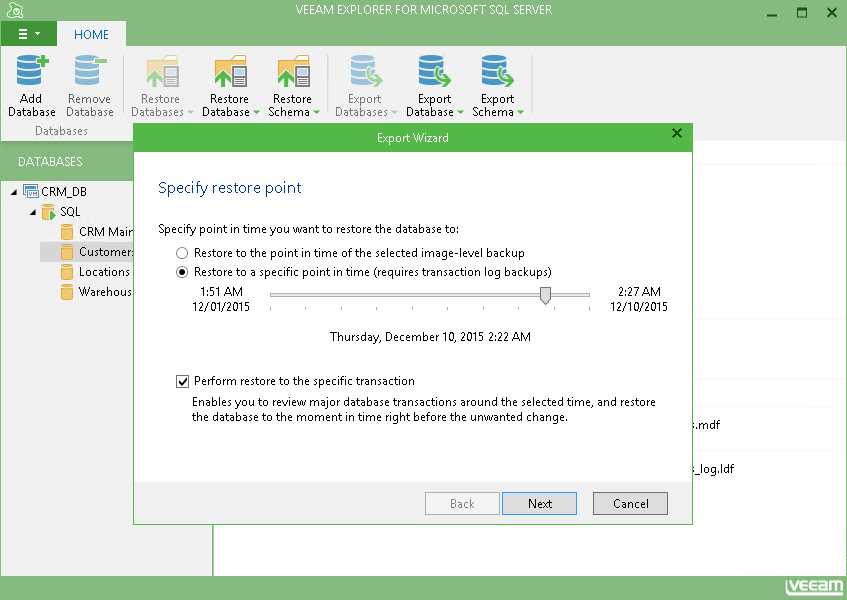Click the Specify restore point heading

pyautogui.click(x=230, y=188)
